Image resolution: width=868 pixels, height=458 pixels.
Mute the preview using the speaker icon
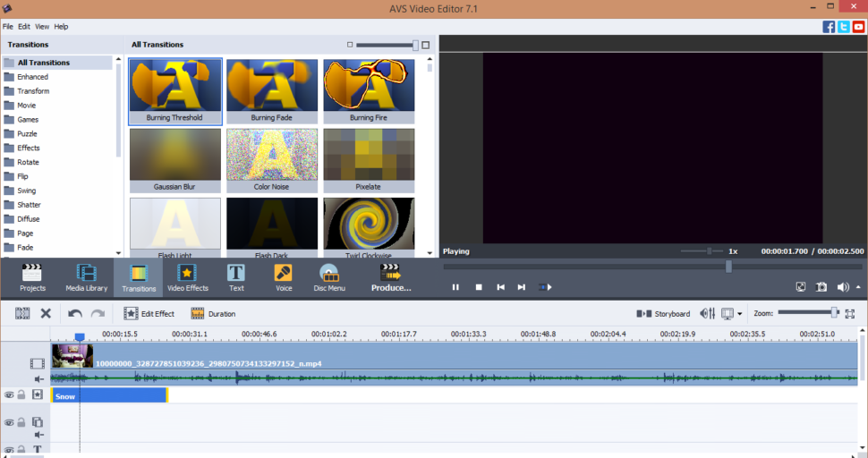(843, 286)
